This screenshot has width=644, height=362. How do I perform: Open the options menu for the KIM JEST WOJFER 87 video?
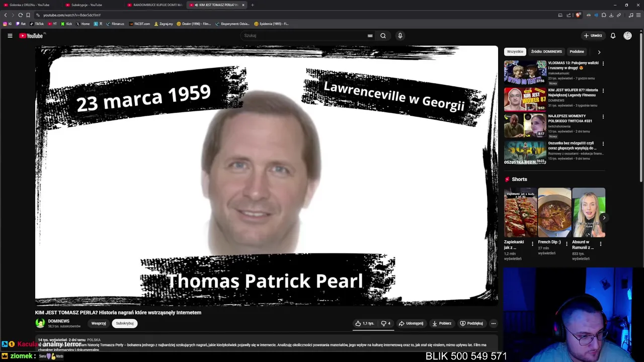[x=603, y=90]
